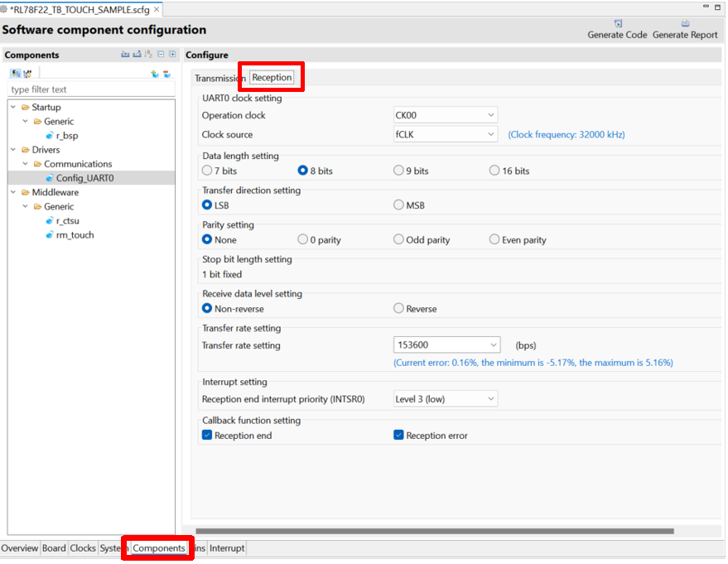
Task: Uncheck the Reception error callback
Action: [398, 436]
